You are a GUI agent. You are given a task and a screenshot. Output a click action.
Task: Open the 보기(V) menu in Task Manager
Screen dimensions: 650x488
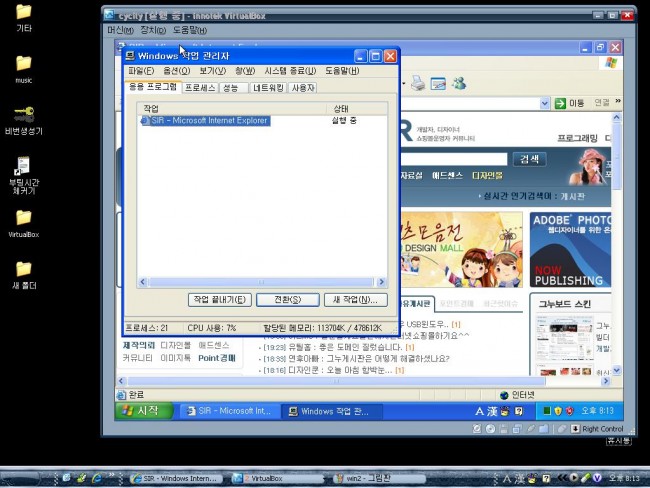click(x=213, y=71)
